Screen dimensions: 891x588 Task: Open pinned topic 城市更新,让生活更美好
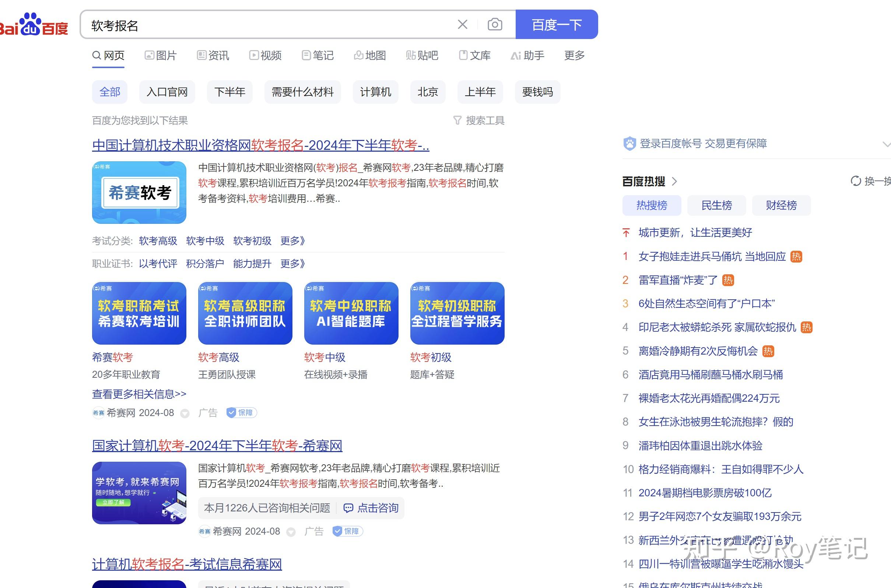coord(695,232)
